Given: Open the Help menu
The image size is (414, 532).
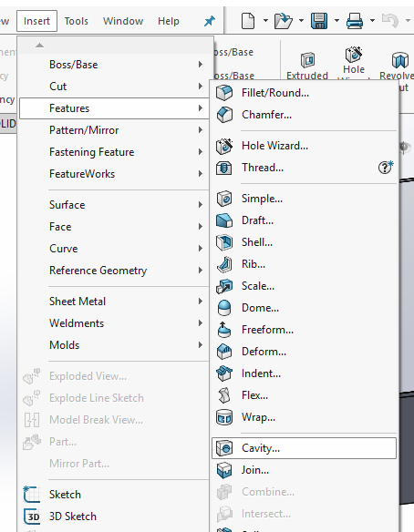Looking at the screenshot, I should [169, 21].
